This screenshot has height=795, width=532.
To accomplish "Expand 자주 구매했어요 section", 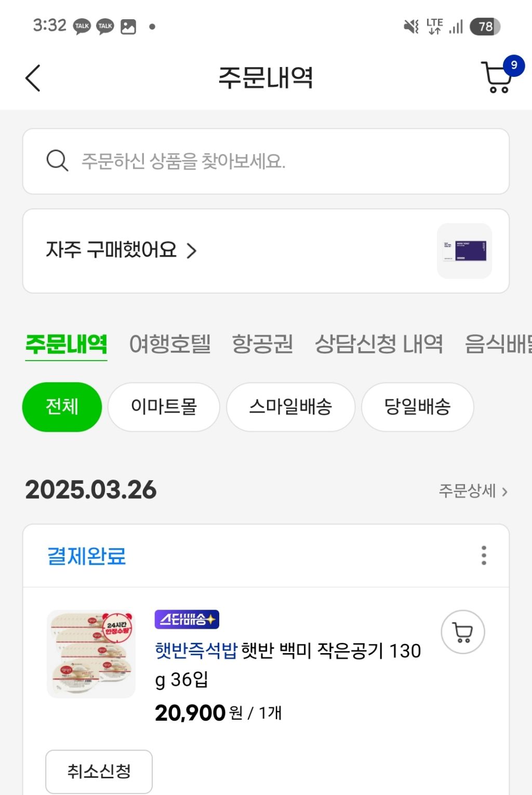I will click(x=121, y=250).
